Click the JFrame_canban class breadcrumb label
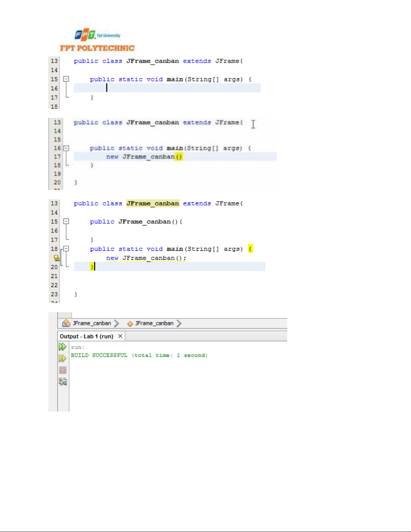This screenshot has height=532, width=411. coord(92,323)
